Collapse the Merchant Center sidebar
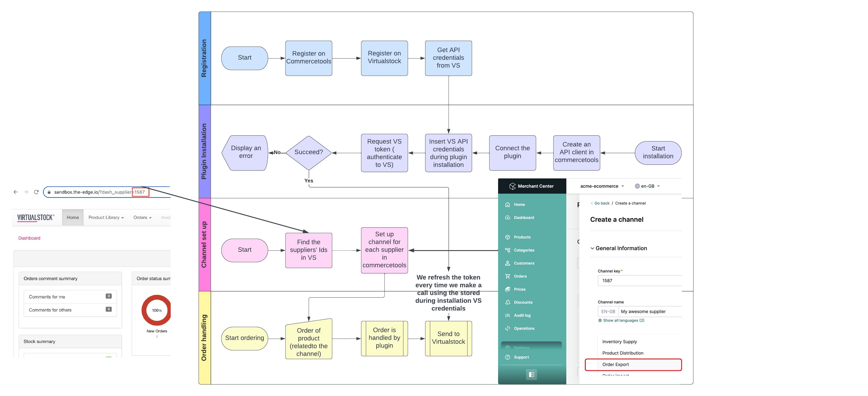 tap(531, 374)
